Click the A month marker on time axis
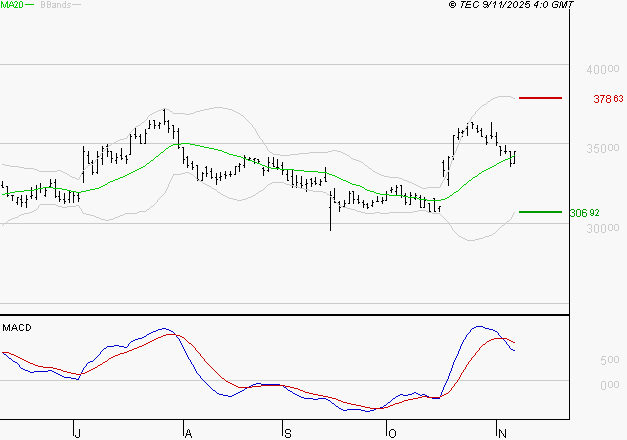Viewport: 627px width, 440px height. pyautogui.click(x=189, y=433)
